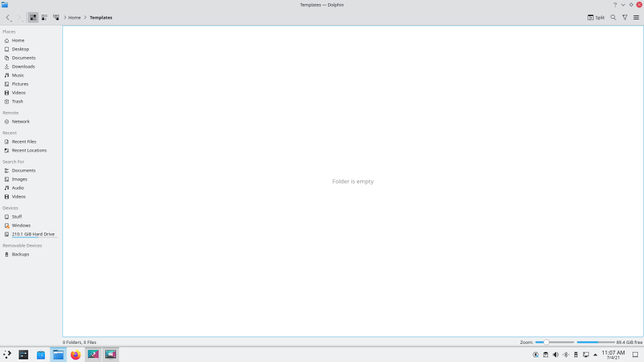Click the clock in the system tray
644x362 pixels.
(x=613, y=354)
